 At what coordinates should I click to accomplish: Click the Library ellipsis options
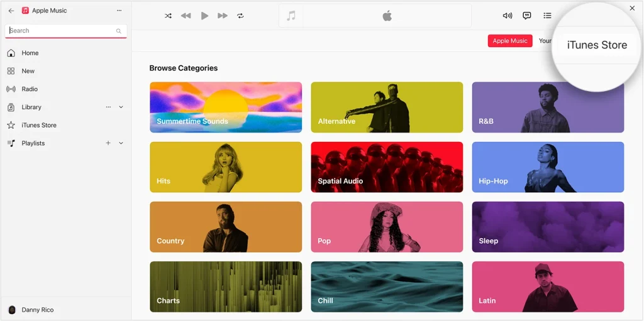click(108, 107)
